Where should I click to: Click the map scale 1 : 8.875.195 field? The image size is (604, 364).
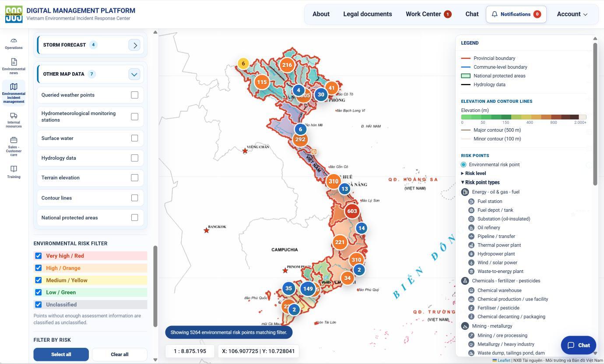click(190, 351)
